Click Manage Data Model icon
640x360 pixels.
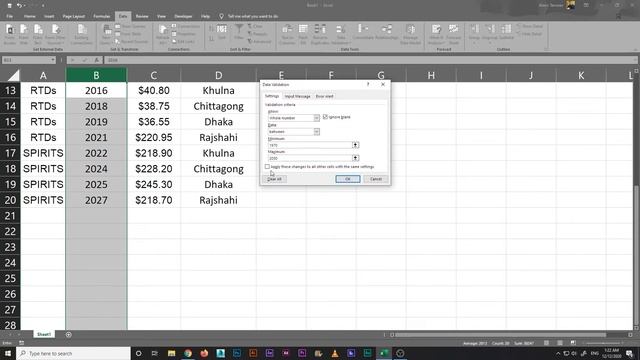coord(411,34)
